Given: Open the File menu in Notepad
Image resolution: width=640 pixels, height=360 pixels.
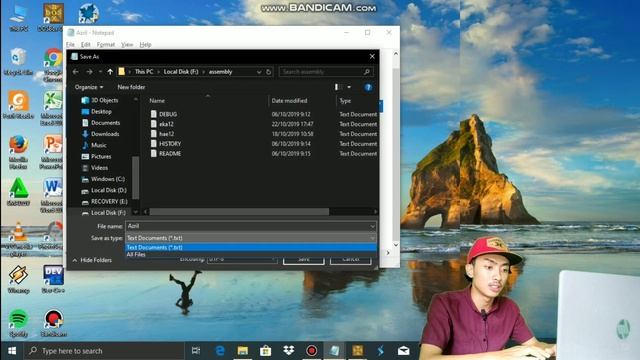Looking at the screenshot, I should tap(70, 44).
